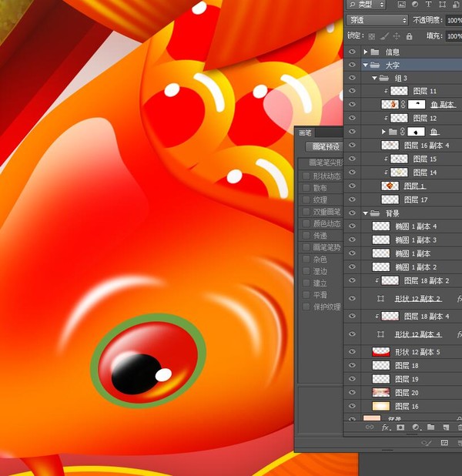This screenshot has height=476, width=462.
Task: Expand the 信息 group
Action: (366, 52)
